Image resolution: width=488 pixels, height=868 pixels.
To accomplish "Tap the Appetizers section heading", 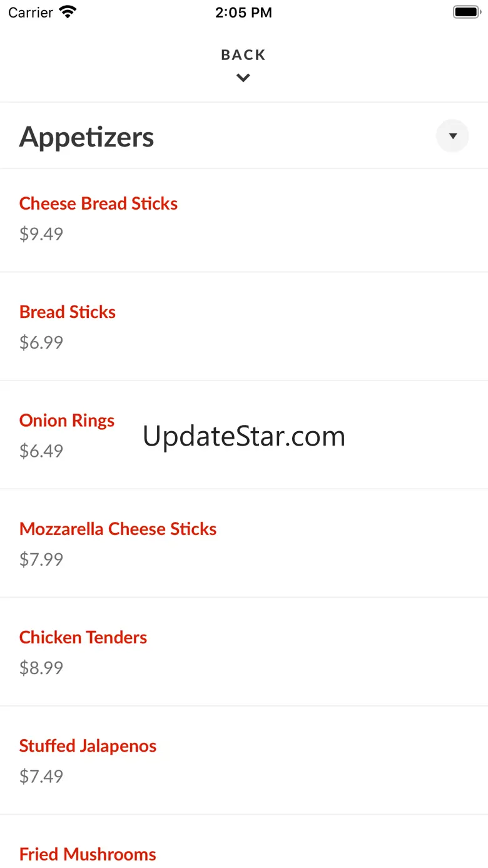I will click(x=87, y=137).
